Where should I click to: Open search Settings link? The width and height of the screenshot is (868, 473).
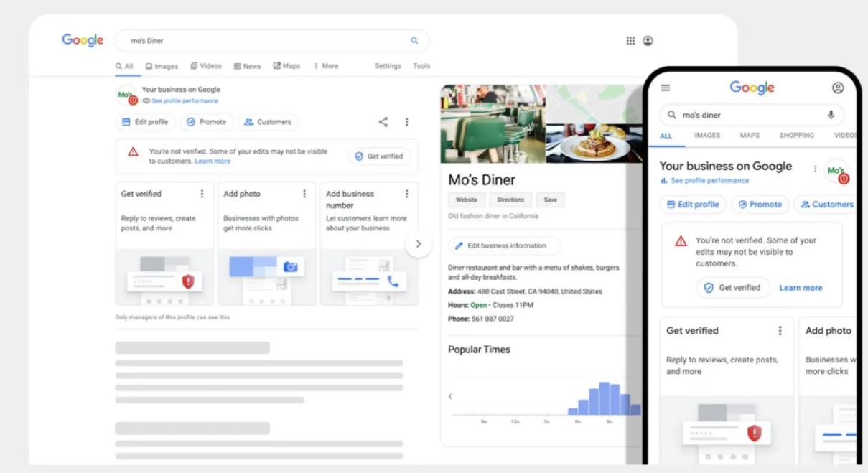388,66
